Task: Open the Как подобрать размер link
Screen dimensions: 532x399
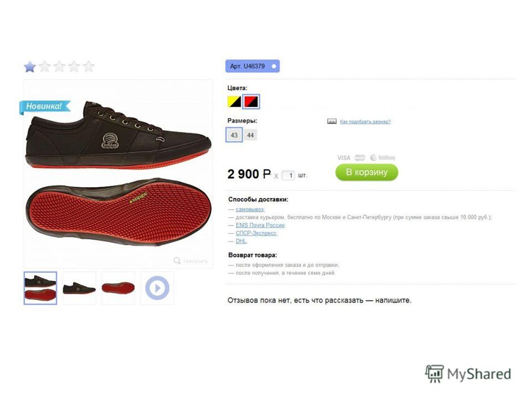Action: [x=365, y=121]
